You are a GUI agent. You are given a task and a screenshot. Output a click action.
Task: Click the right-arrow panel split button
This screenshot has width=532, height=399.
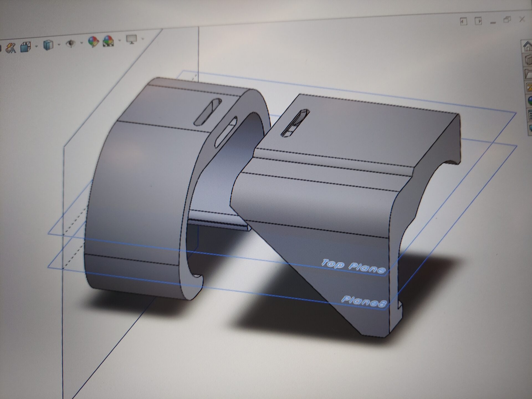click(478, 21)
